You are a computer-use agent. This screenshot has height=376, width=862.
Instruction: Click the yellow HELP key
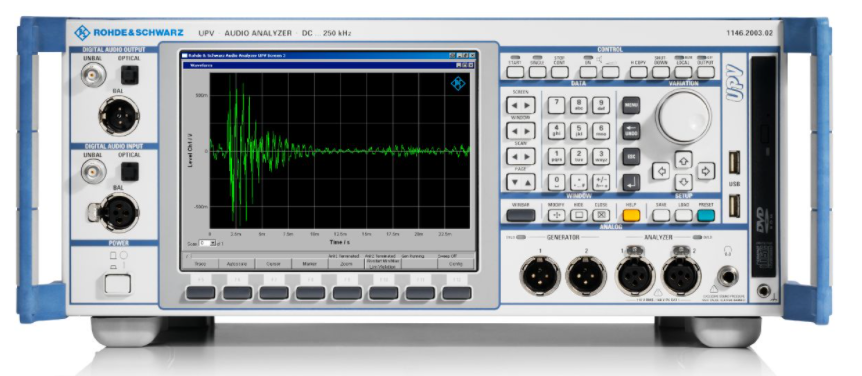point(631,215)
